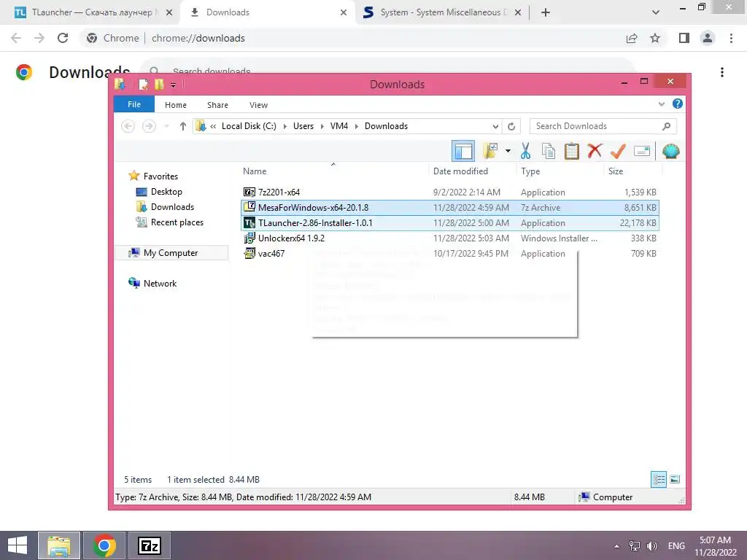
Task: Focus the Search Downloads field
Action: (603, 126)
